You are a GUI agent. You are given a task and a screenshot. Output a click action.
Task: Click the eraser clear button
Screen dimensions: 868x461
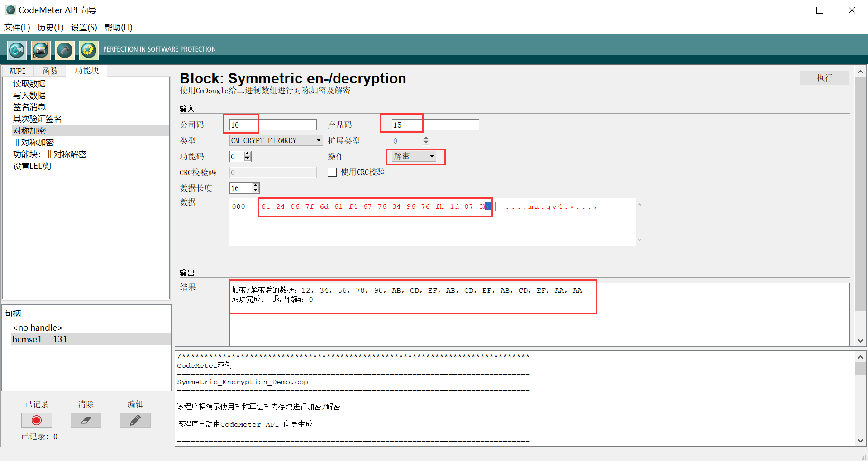pyautogui.click(x=86, y=421)
